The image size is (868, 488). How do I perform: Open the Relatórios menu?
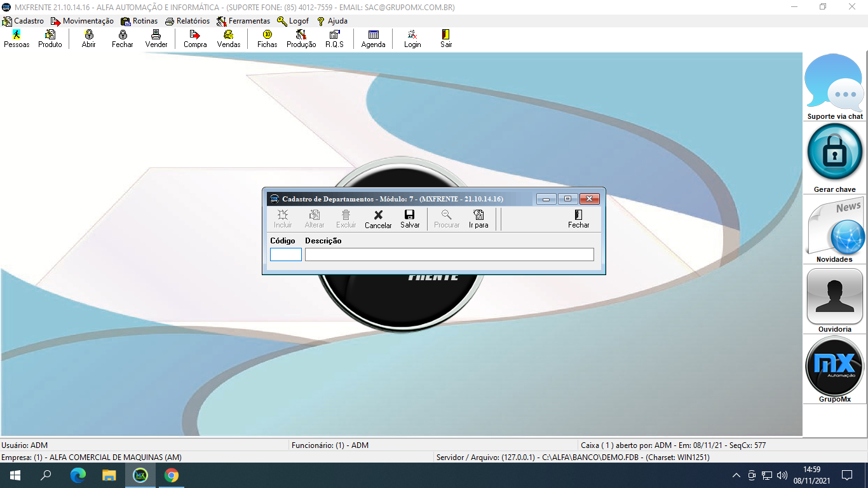pos(187,21)
